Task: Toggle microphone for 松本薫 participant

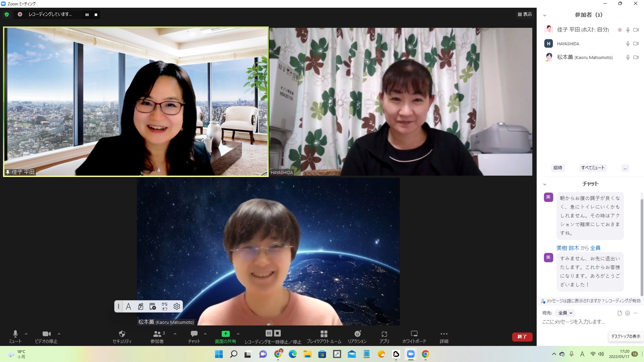Action: point(628,57)
